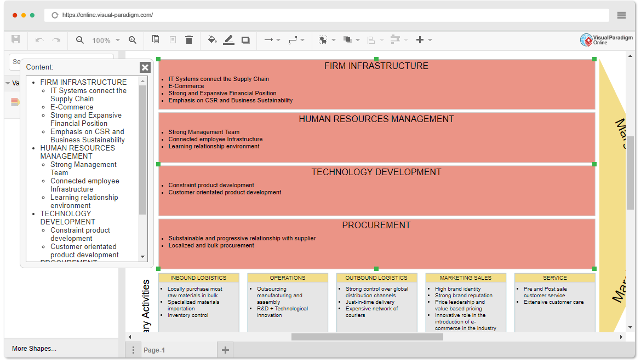Select OPERATIONS box header
Viewport: 641px width, 364px height.
tap(288, 278)
